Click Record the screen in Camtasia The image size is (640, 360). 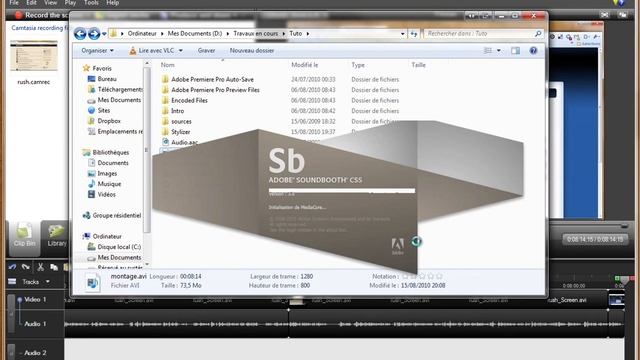pos(42,15)
